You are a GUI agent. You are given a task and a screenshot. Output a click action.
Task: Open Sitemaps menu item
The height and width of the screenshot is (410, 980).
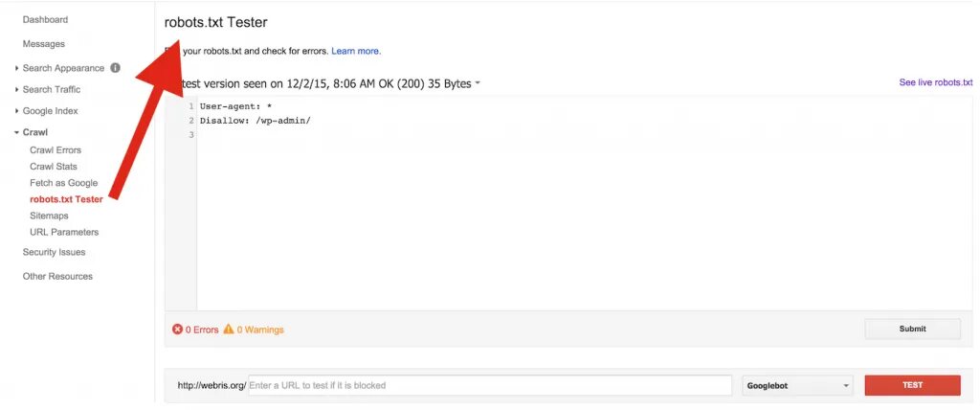49,216
